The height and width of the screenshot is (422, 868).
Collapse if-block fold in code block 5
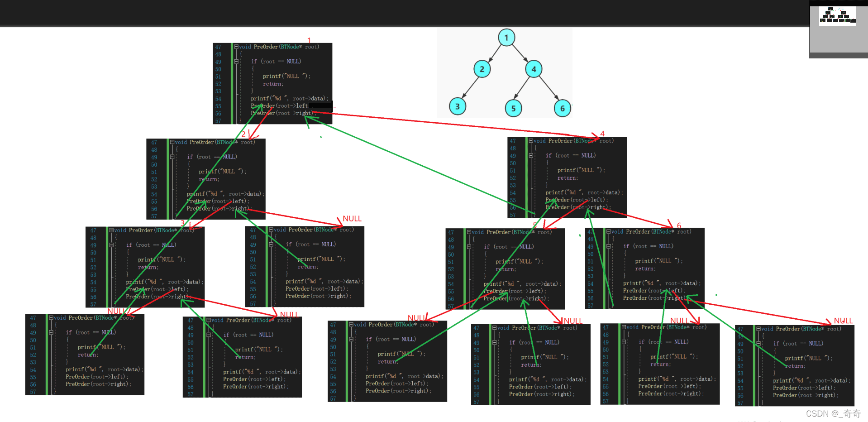[469, 247]
